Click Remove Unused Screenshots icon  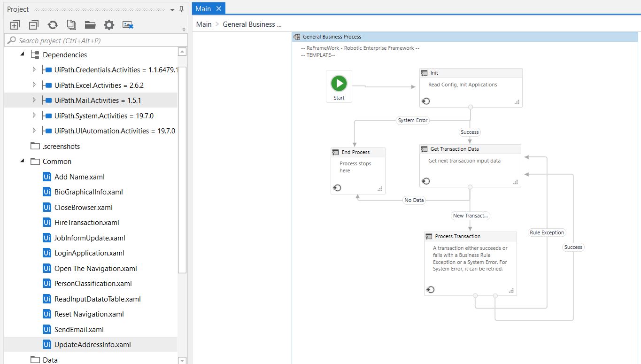(128, 25)
